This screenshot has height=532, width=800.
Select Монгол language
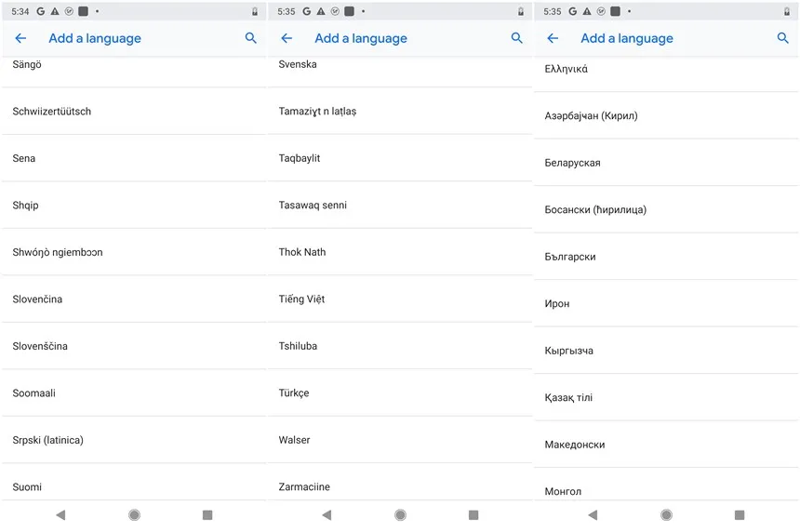(x=666, y=485)
